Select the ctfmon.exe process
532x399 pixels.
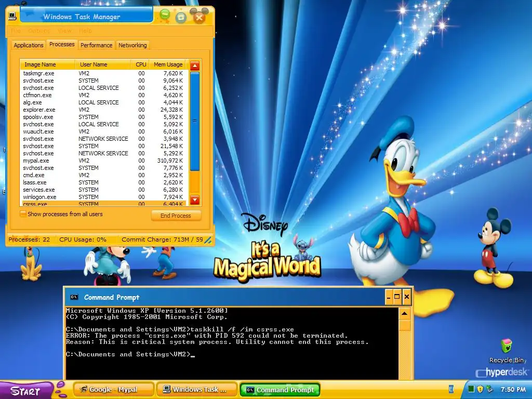pos(103,96)
